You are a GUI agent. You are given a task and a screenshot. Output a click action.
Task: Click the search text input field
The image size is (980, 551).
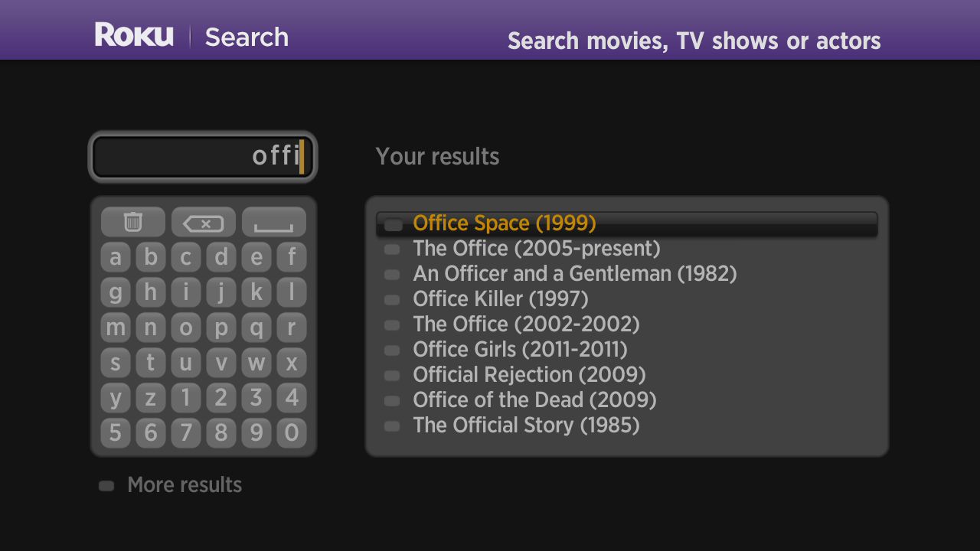pyautogui.click(x=202, y=157)
